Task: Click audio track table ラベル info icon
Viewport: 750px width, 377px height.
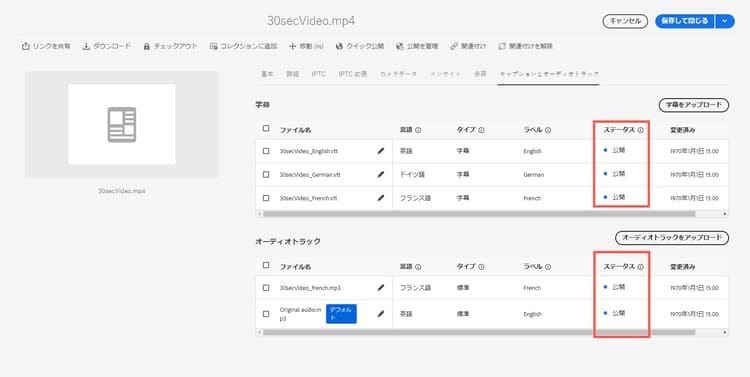Action: pyautogui.click(x=548, y=266)
